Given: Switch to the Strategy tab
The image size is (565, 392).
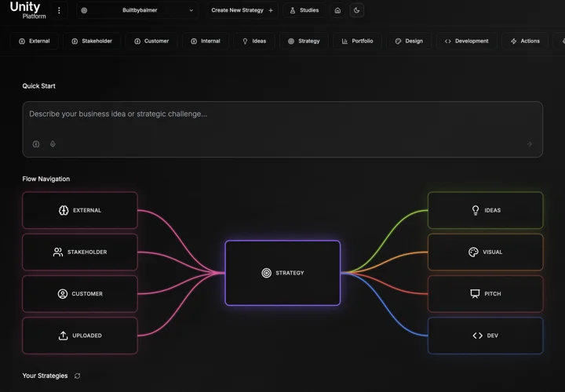Looking at the screenshot, I should click(304, 41).
